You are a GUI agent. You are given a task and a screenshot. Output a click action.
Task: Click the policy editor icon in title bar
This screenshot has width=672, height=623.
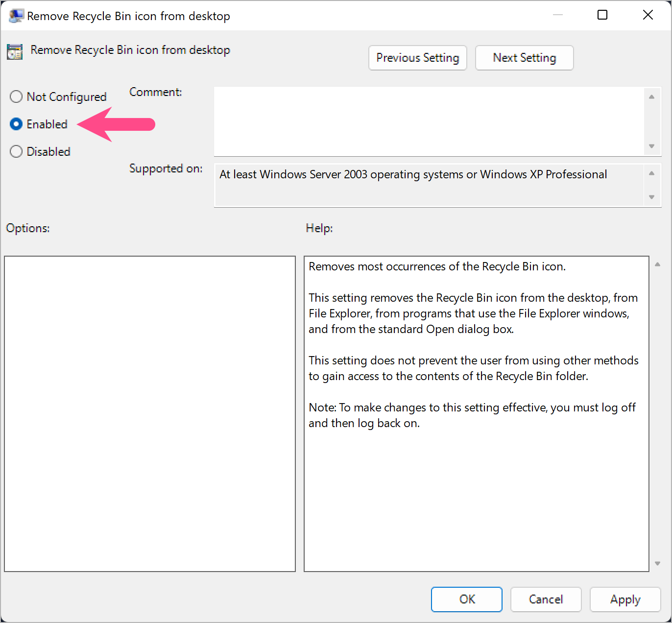point(16,16)
